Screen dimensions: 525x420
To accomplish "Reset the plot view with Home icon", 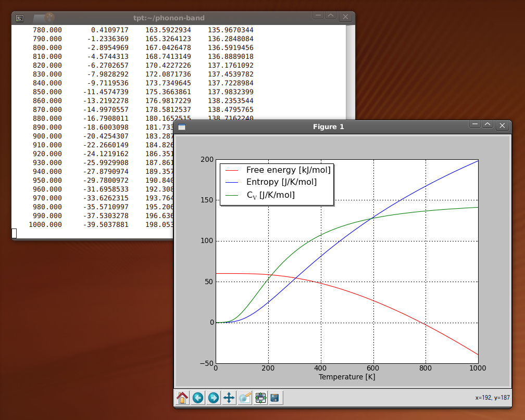I will [182, 398].
